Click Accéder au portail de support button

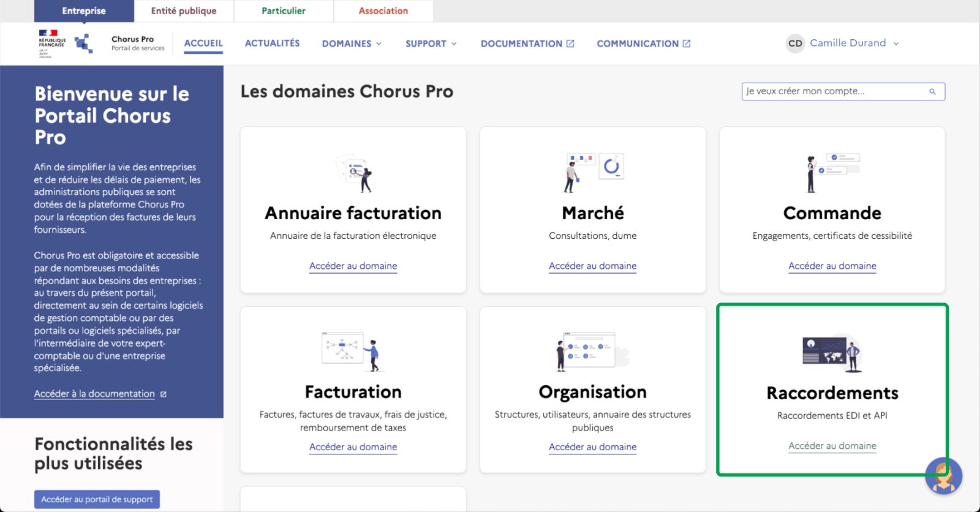click(97, 499)
